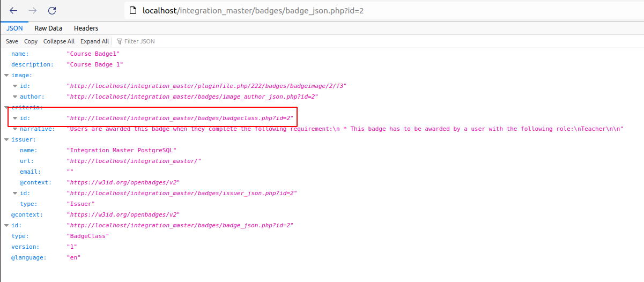Click Collapse All in the toolbar
Screen dimensions: 644x282
pos(59,41)
